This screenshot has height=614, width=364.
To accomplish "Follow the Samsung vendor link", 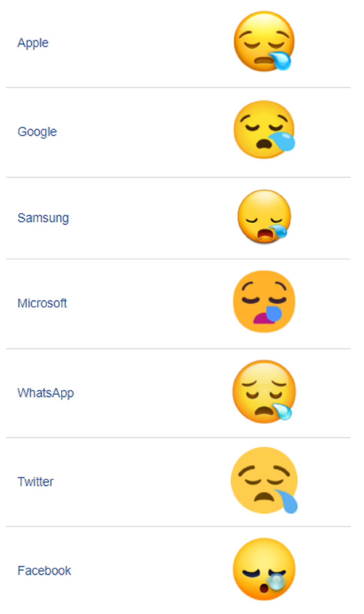I will (x=43, y=218).
